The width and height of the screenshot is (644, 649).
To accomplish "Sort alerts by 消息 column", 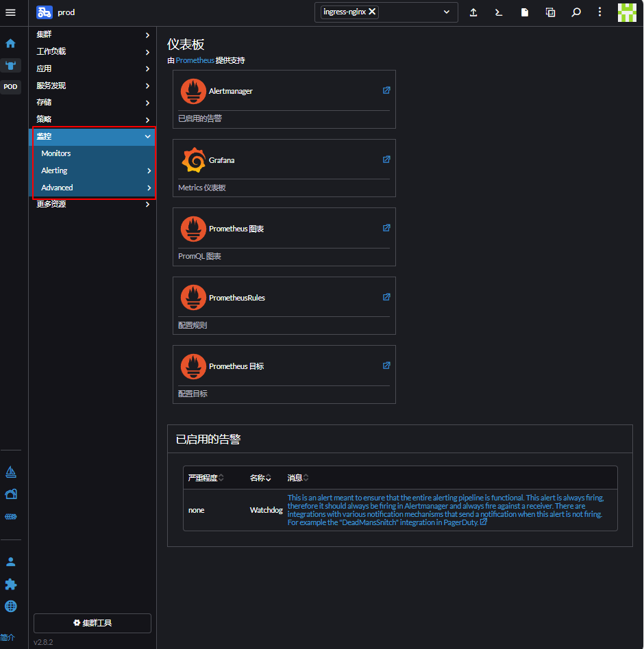I will (298, 478).
